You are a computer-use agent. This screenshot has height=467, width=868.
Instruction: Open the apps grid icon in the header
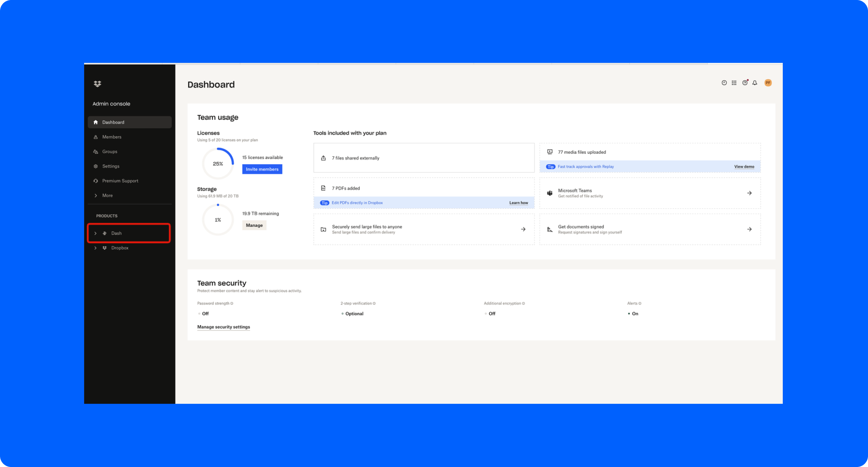[x=734, y=83]
